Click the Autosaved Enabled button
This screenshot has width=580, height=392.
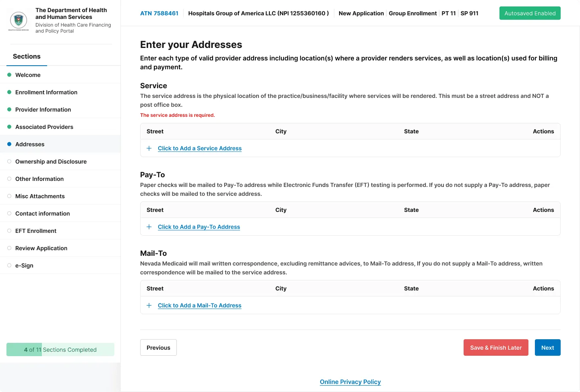point(530,13)
